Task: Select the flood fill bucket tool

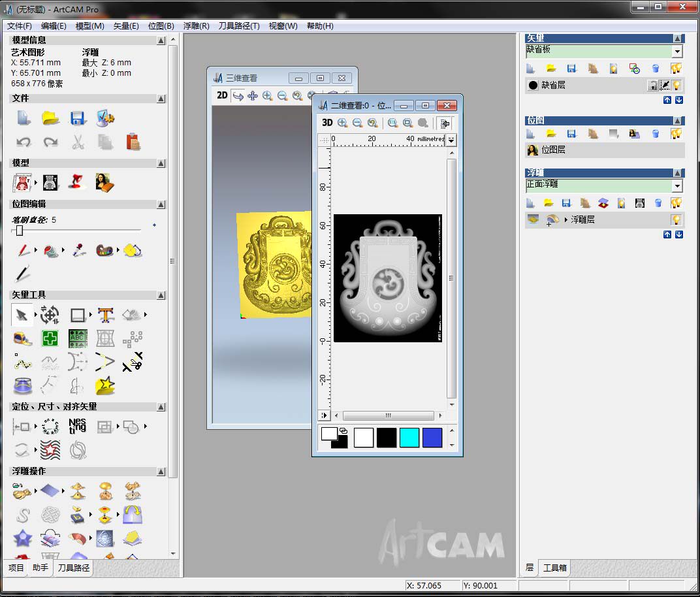Action: [x=51, y=251]
